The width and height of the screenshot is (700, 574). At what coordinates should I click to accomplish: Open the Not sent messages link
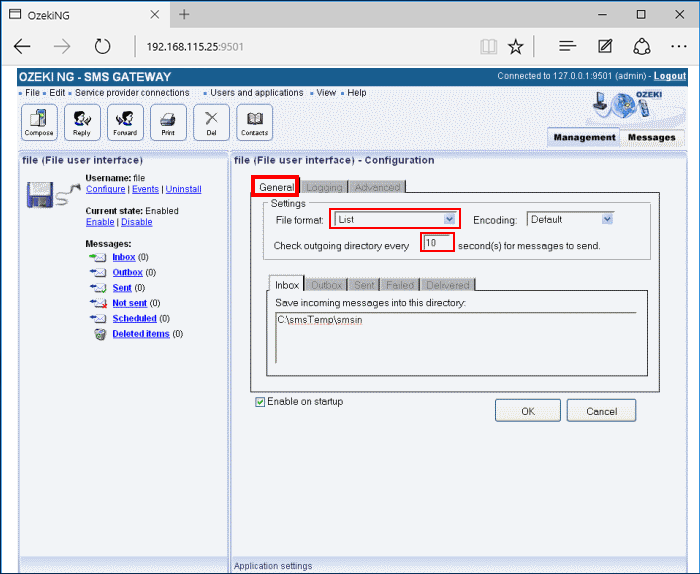(x=129, y=304)
